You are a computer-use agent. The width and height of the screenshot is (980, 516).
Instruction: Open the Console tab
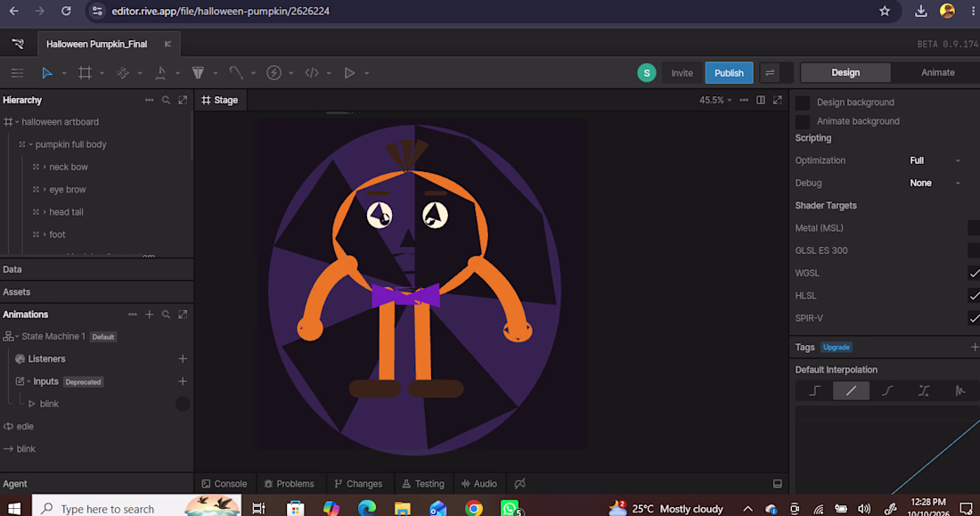(x=225, y=484)
